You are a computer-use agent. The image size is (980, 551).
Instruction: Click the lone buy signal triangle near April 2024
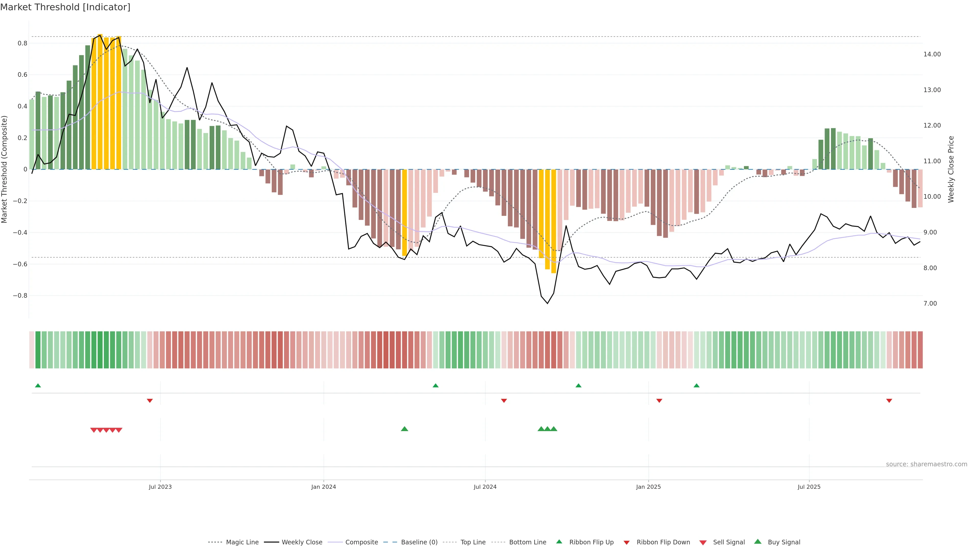(405, 429)
